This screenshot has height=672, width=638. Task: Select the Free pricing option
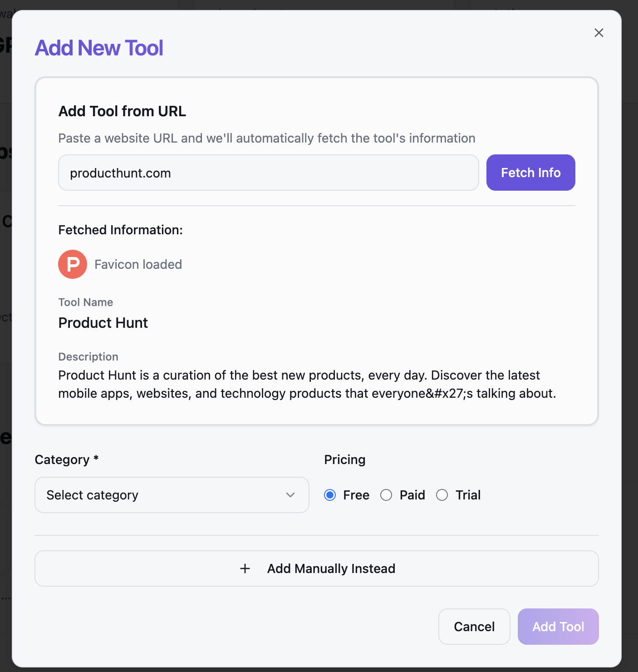330,495
